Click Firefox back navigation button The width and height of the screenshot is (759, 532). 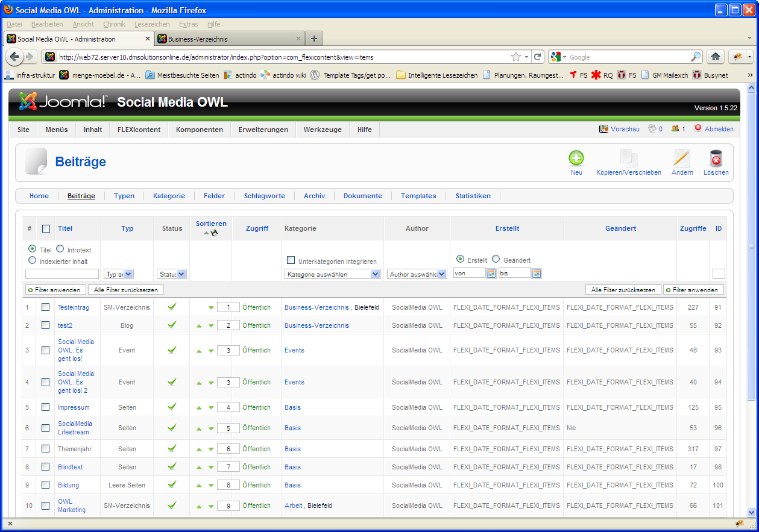point(14,57)
